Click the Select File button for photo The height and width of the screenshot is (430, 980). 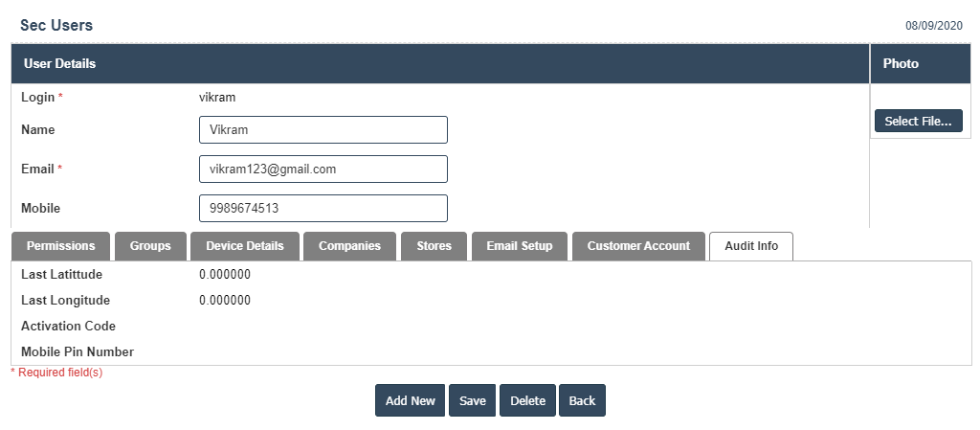919,122
